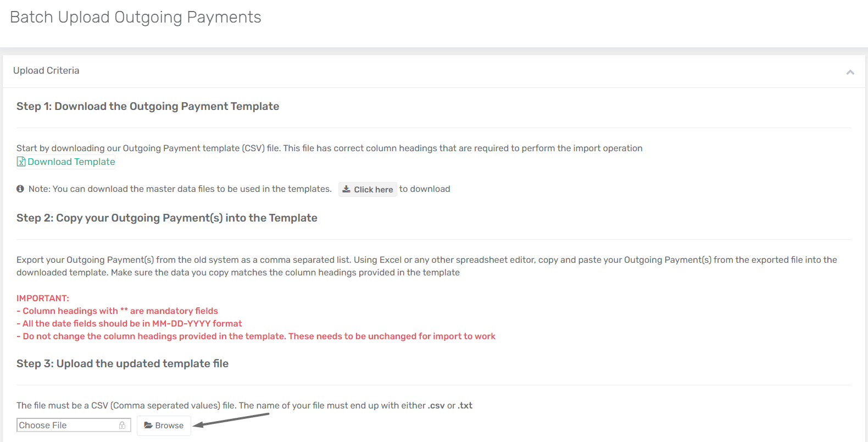Click the Step 3 Upload template file heading

pos(123,363)
